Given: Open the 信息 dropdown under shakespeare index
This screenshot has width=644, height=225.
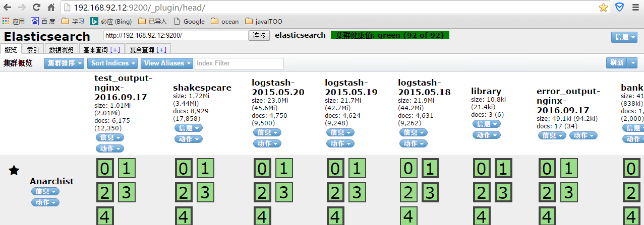Looking at the screenshot, I should pyautogui.click(x=188, y=128).
